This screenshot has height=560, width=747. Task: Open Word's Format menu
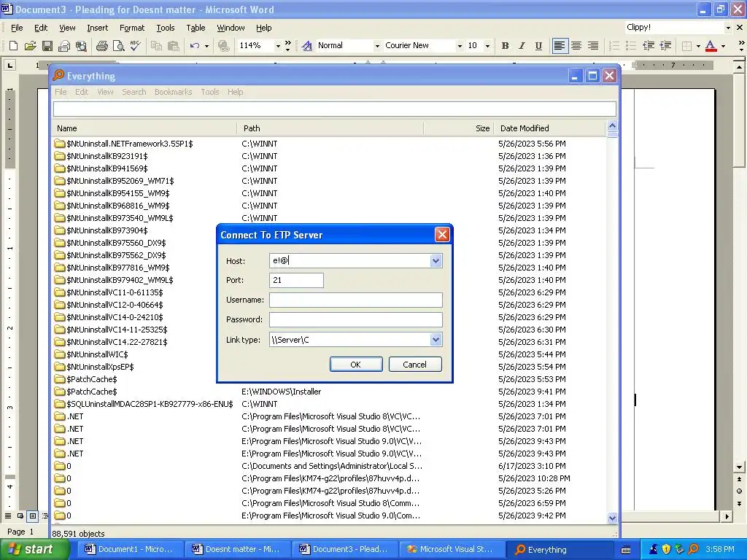click(x=132, y=28)
